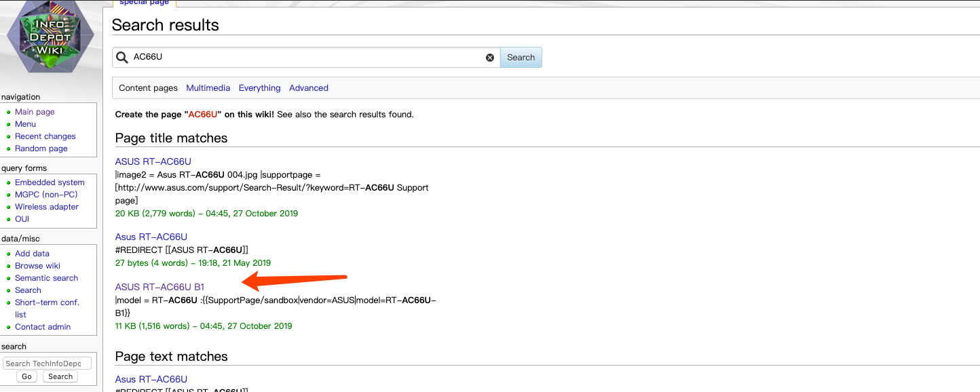Open the Asus RT-AC66U redirect result
Screen dimensions: 980x392
click(151, 237)
